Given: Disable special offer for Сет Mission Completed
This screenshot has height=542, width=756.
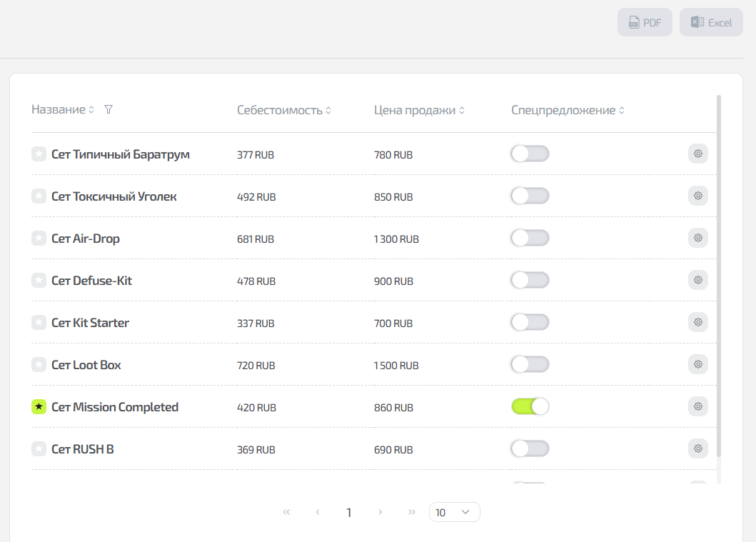Looking at the screenshot, I should pyautogui.click(x=530, y=406).
